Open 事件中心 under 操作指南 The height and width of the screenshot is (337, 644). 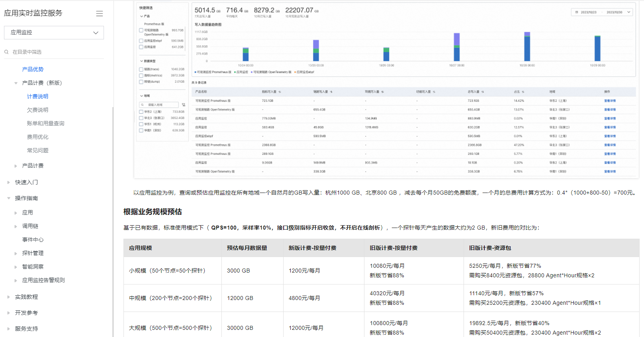(x=33, y=240)
